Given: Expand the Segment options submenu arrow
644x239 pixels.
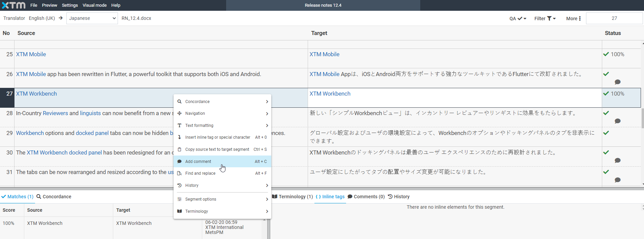Looking at the screenshot, I should tap(267, 199).
